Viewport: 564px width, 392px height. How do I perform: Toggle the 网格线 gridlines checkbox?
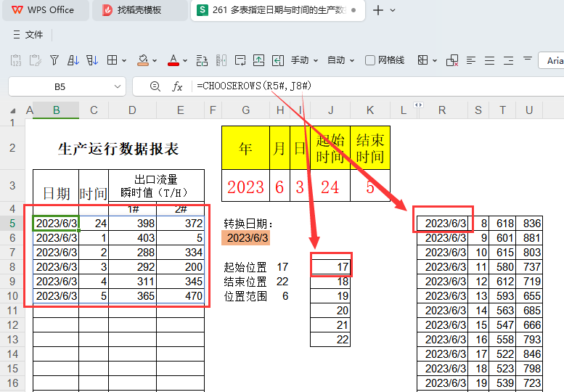click(x=370, y=60)
